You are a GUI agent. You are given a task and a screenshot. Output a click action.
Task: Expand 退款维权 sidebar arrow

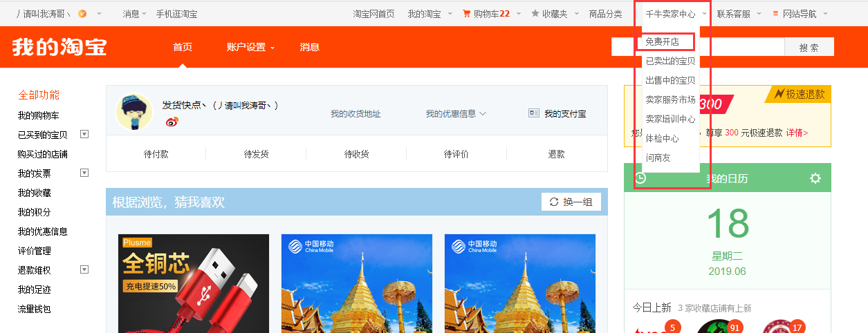84,269
